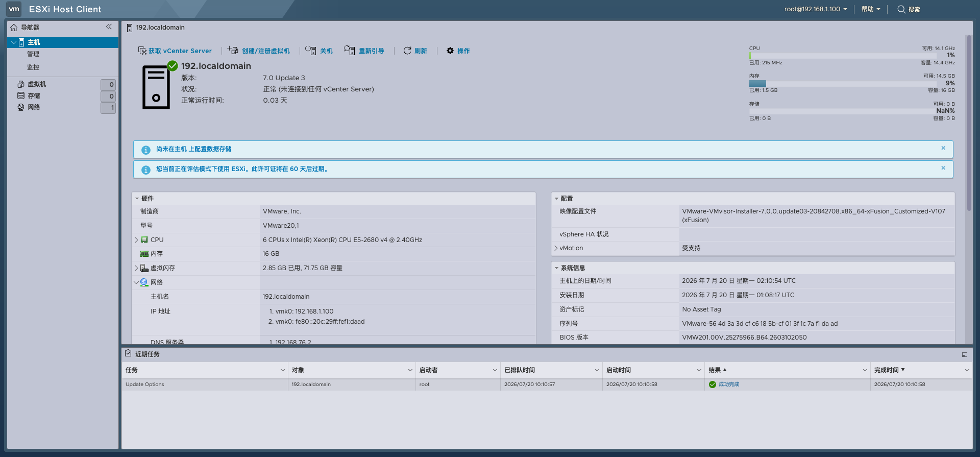Image resolution: width=980 pixels, height=457 pixels.
Task: Click the VMware vm logo icon
Action: pyautogui.click(x=14, y=9)
